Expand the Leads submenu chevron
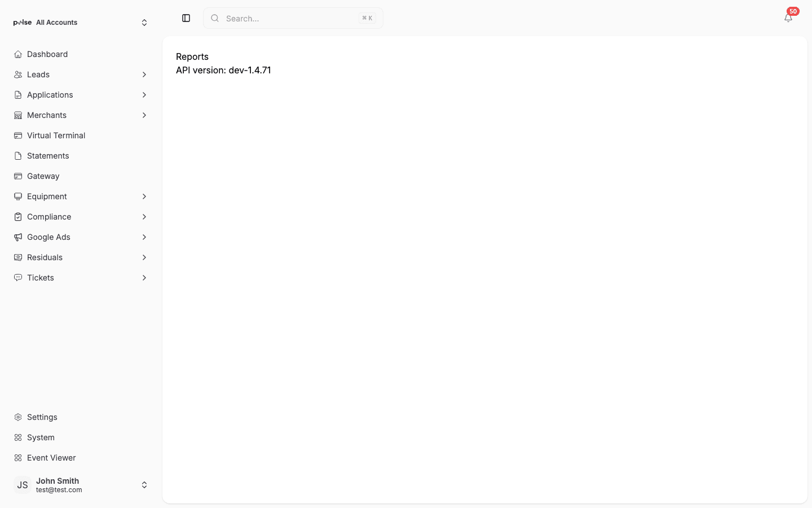This screenshot has width=812, height=508. coord(144,75)
